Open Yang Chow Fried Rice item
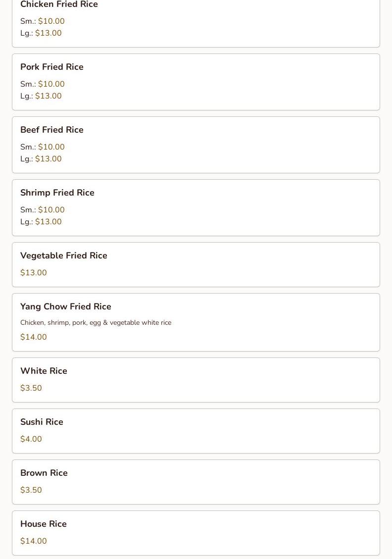392x559 pixels. pyautogui.click(x=66, y=306)
